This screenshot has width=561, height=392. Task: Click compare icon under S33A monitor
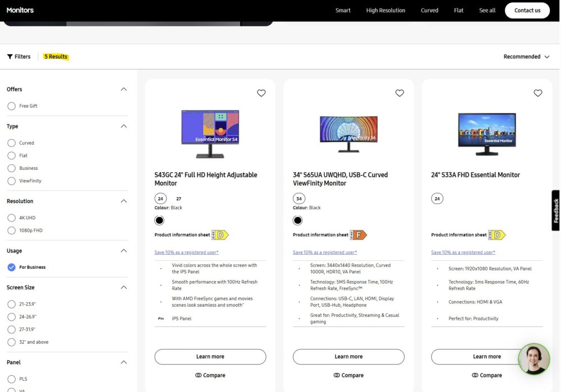[x=475, y=375]
